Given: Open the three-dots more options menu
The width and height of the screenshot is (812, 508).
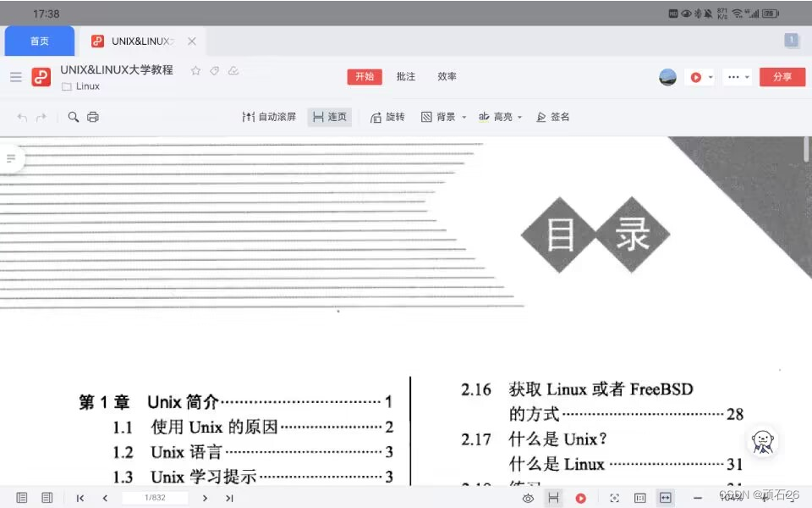Looking at the screenshot, I should pyautogui.click(x=733, y=77).
